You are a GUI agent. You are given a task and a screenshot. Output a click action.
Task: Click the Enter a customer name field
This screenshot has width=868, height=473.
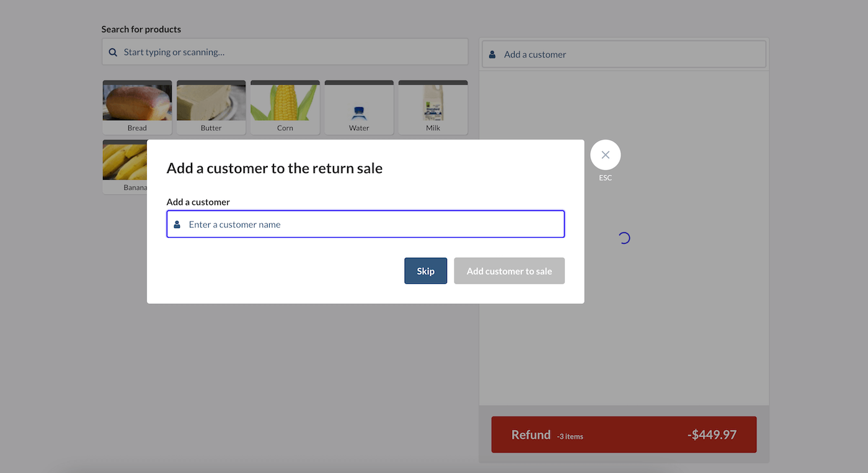(365, 224)
